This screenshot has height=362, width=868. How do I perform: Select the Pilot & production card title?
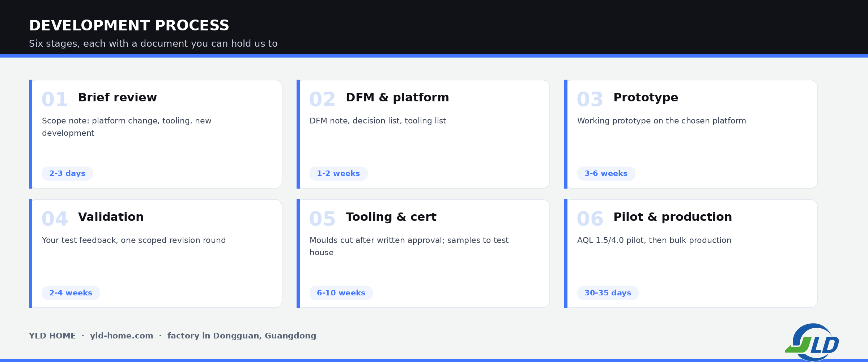[673, 217]
